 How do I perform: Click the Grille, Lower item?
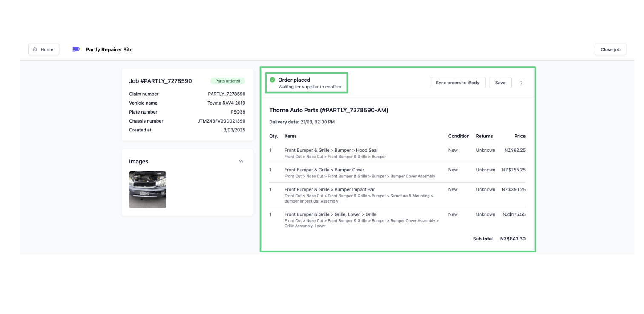331,214
